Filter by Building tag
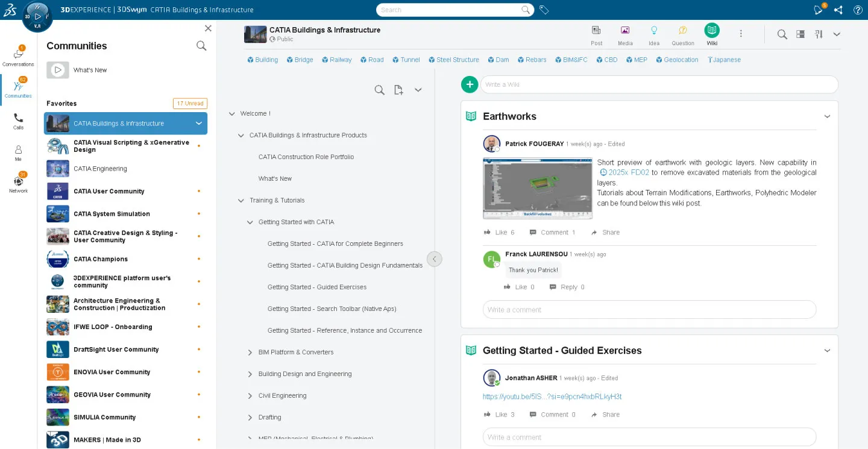Image resolution: width=868 pixels, height=449 pixels. tap(263, 60)
